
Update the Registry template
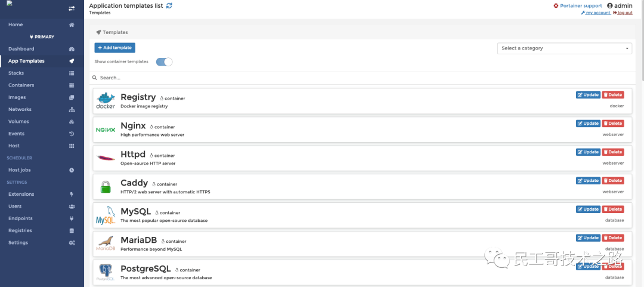(588, 95)
